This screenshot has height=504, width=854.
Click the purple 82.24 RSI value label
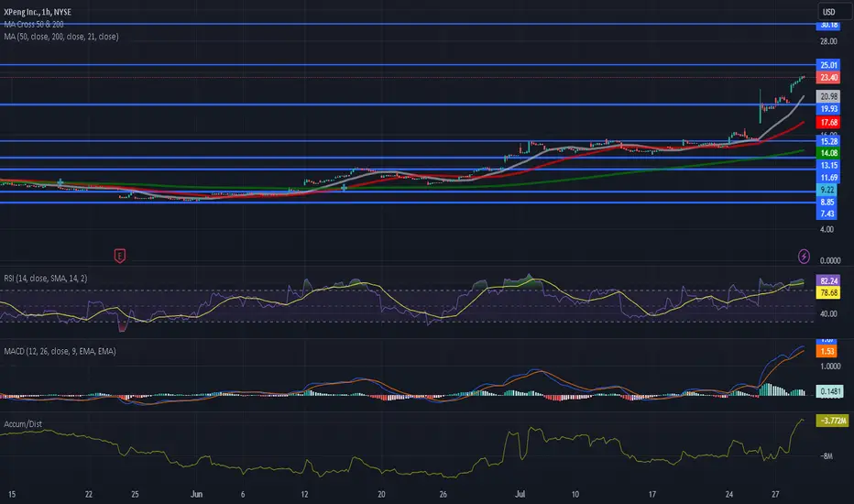[x=827, y=281]
